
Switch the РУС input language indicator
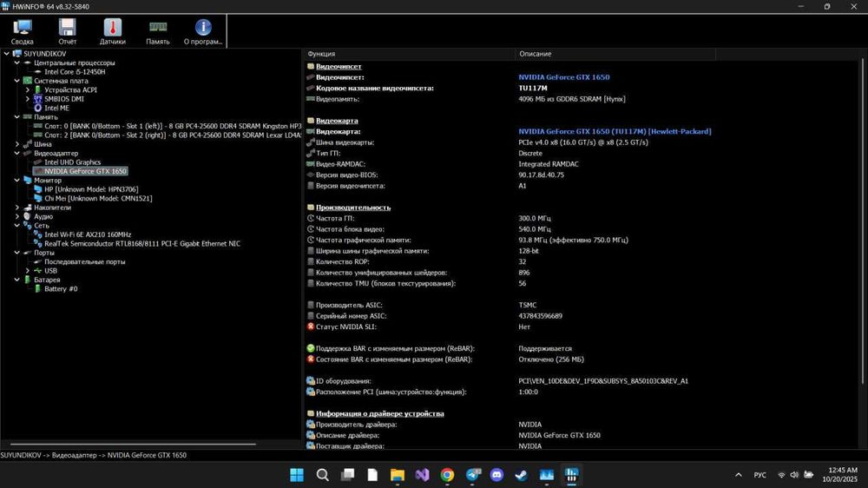point(760,475)
